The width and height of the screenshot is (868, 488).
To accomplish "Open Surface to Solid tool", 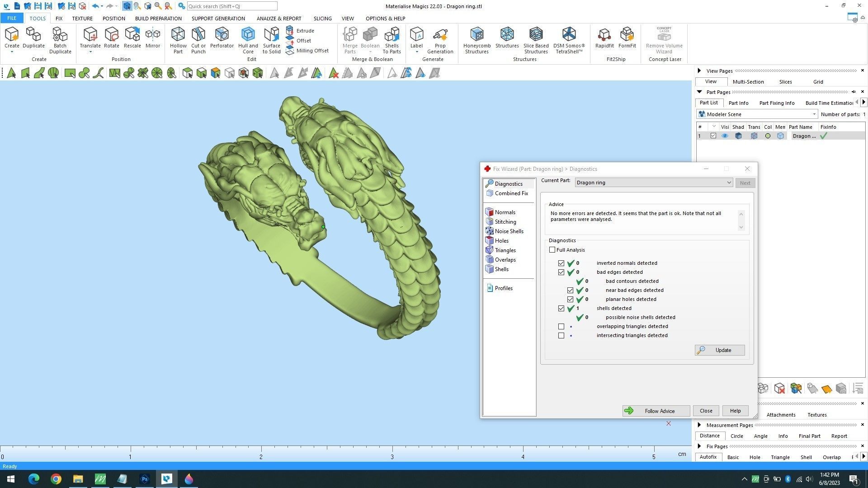I will coord(272,40).
